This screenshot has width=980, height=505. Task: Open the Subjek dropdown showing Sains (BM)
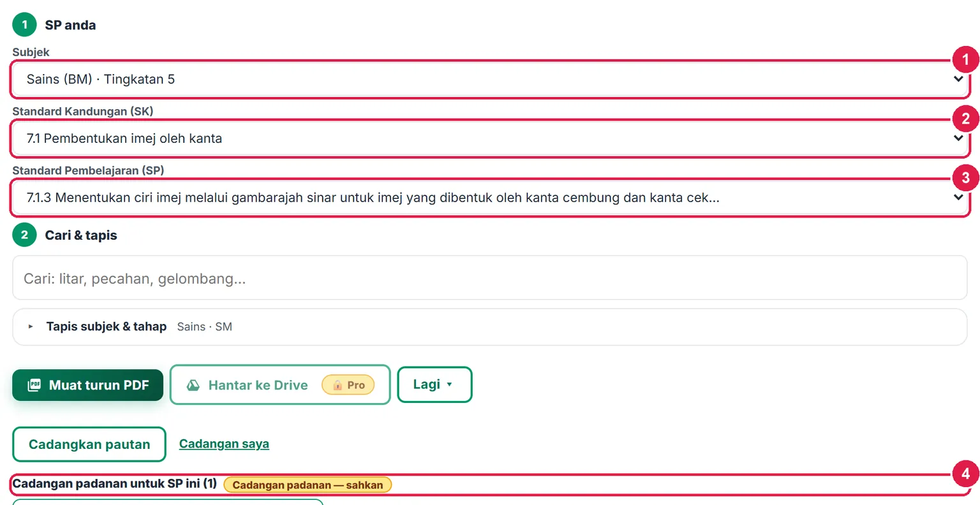tap(490, 80)
